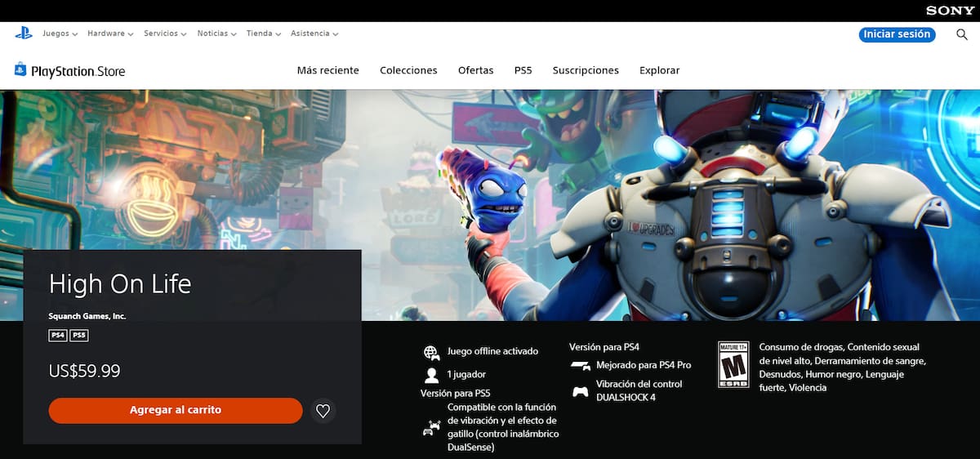This screenshot has width=980, height=459.
Task: Click the PlayStation Store wordmark
Action: point(78,71)
